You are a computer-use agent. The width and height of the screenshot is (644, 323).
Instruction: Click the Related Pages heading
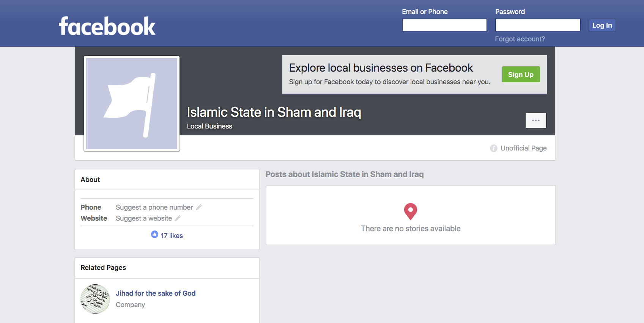[103, 268]
